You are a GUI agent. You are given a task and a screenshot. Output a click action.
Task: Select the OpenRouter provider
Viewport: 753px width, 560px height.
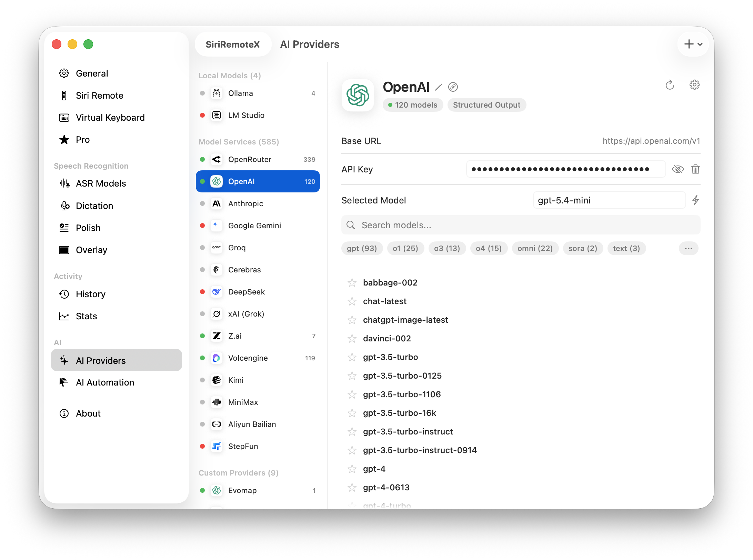click(x=258, y=159)
